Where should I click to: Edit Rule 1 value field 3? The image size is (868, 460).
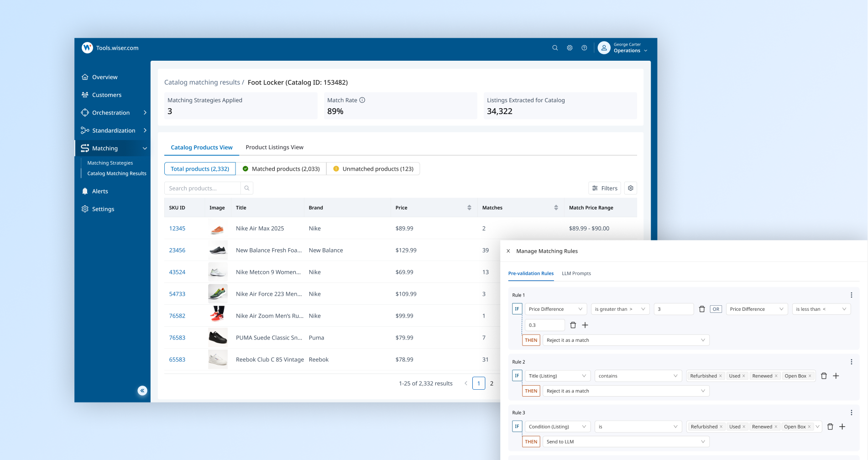(x=674, y=309)
